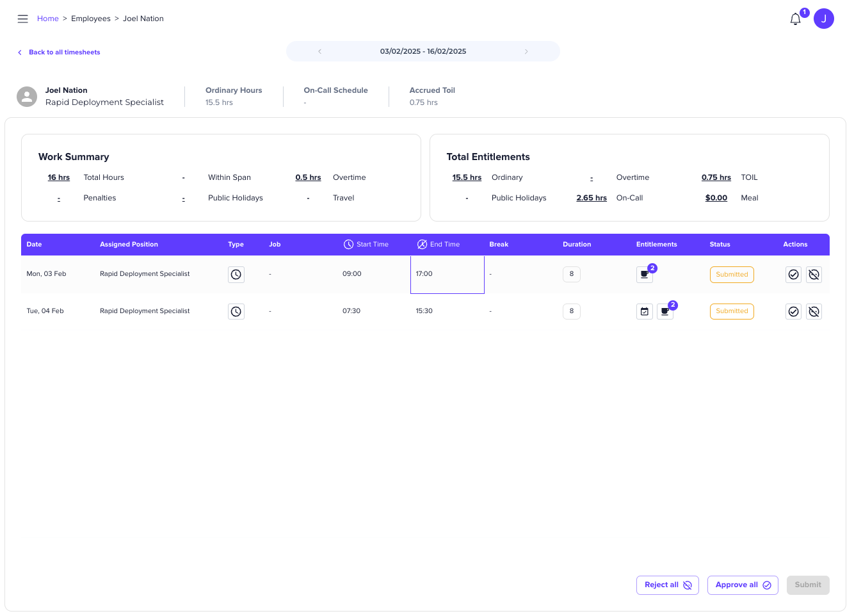Viewport: 854px width, 616px height.
Task: Reject the Tue, 04 Feb timesheet entry
Action: (x=814, y=312)
